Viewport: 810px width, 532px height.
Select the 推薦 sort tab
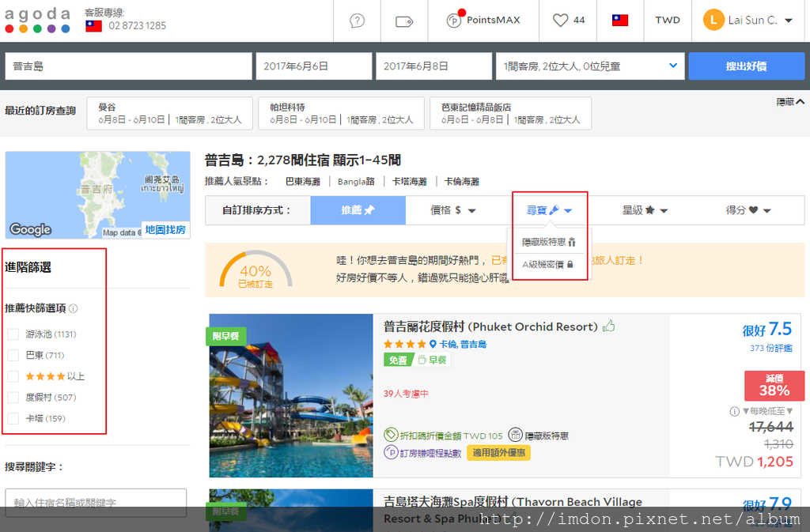tap(358, 210)
